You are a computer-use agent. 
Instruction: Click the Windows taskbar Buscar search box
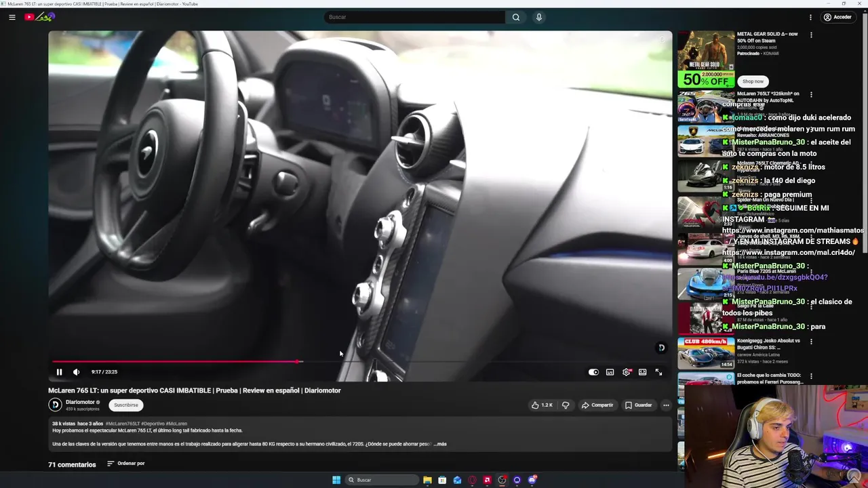click(382, 480)
